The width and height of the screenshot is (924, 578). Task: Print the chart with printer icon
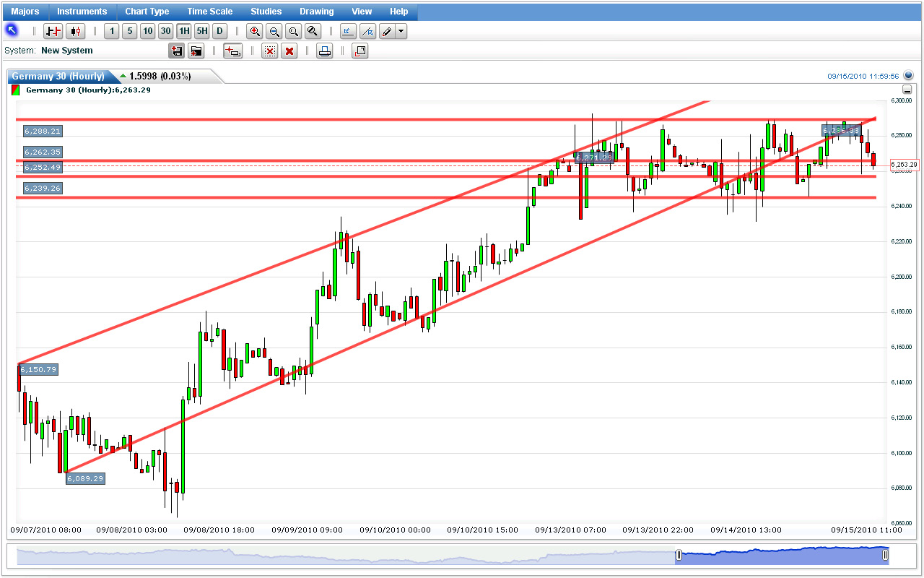click(x=325, y=51)
